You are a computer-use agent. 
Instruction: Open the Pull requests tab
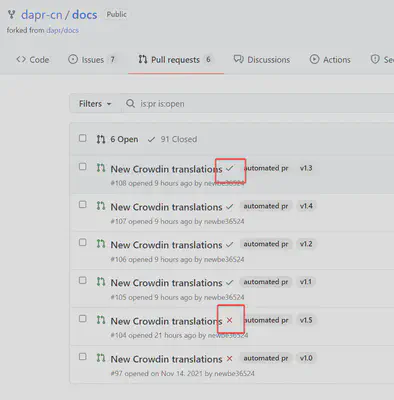coord(175,60)
